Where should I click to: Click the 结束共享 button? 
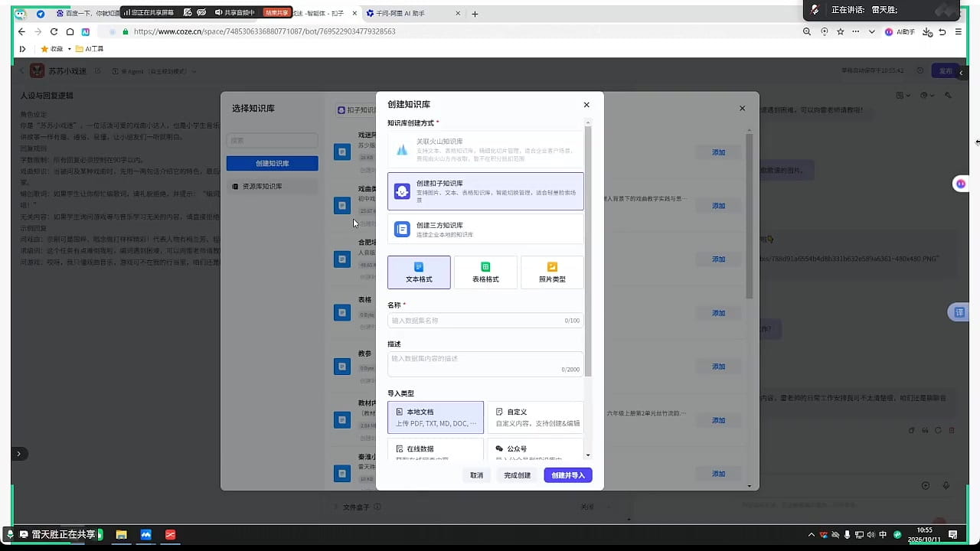pyautogui.click(x=276, y=13)
